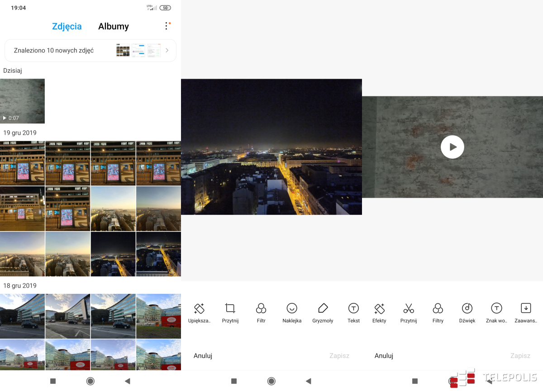Tap Zapisz in the video editor
543x392 pixels.
(x=520, y=356)
